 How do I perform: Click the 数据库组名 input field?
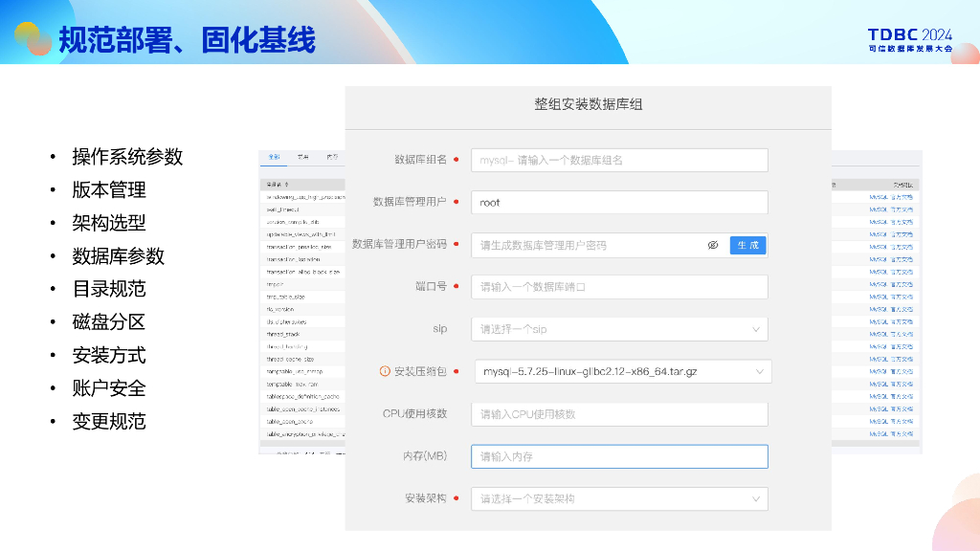[x=620, y=160]
